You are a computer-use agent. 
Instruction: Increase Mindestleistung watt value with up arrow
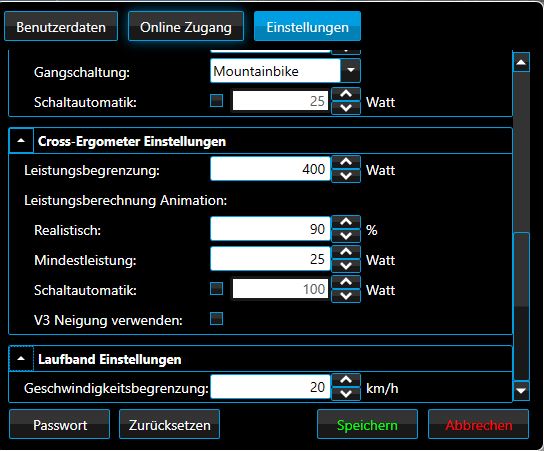(346, 252)
